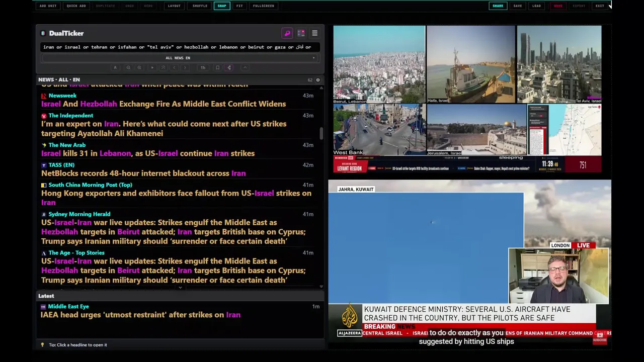Toggle FULLSCREEN mode in top toolbar

[x=264, y=6]
